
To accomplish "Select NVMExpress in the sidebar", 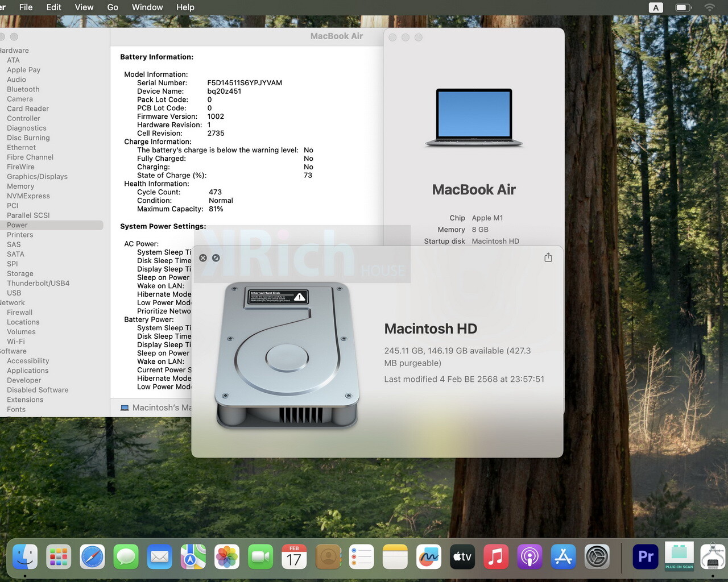I will (28, 196).
